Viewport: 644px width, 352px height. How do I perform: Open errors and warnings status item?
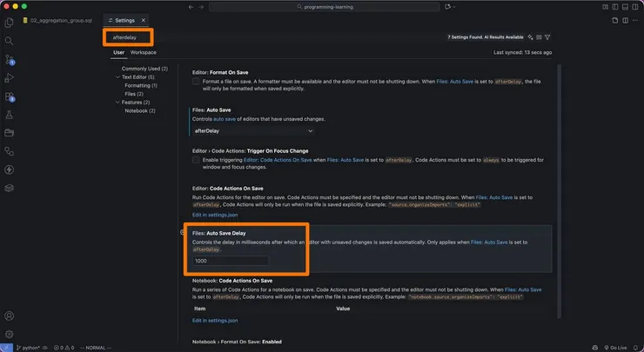(64, 348)
